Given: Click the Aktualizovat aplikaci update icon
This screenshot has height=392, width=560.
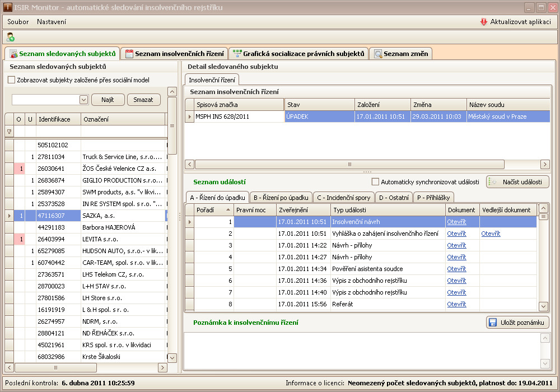Looking at the screenshot, I should [484, 22].
